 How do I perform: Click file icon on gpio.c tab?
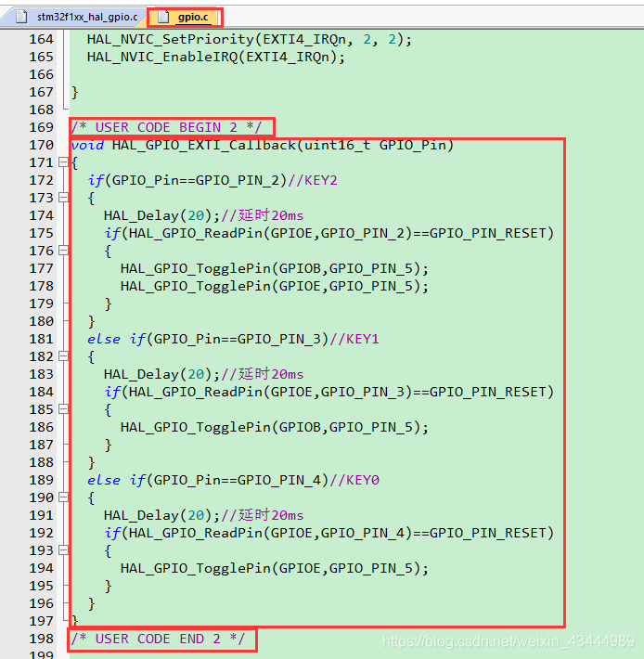click(163, 17)
